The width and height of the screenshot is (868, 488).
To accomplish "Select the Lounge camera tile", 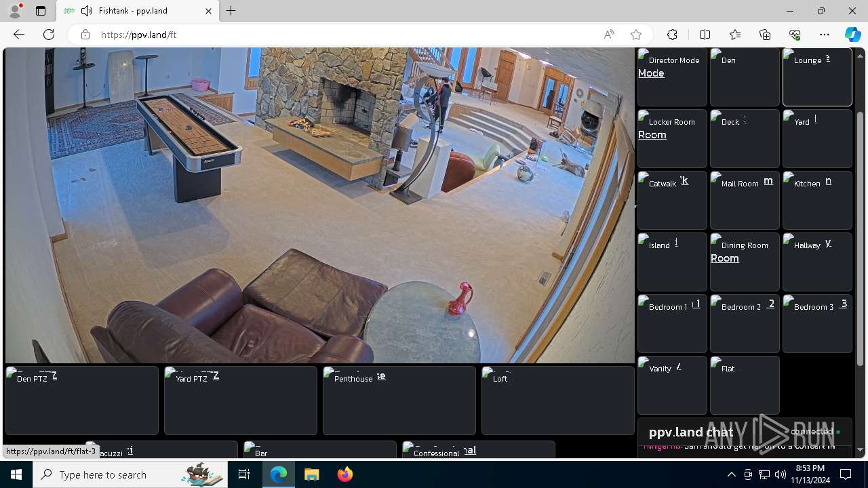I will 817,77.
